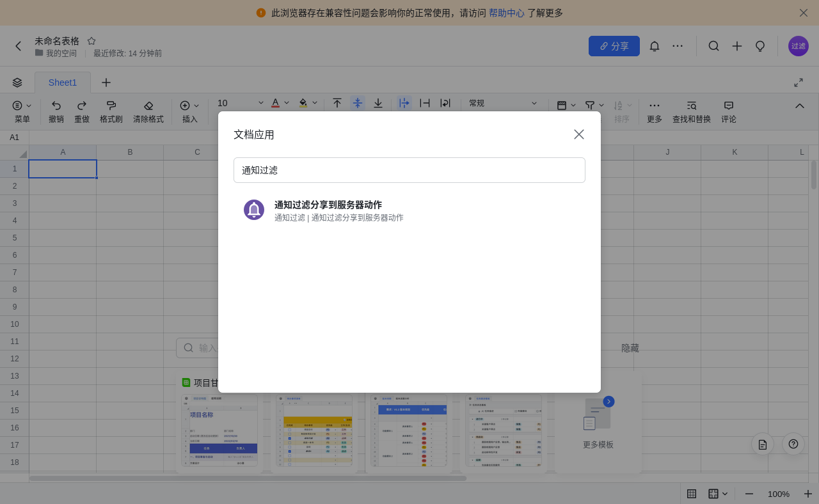Select the text clip wrap mode
The width and height of the screenshot is (819, 504).
[x=425, y=103]
